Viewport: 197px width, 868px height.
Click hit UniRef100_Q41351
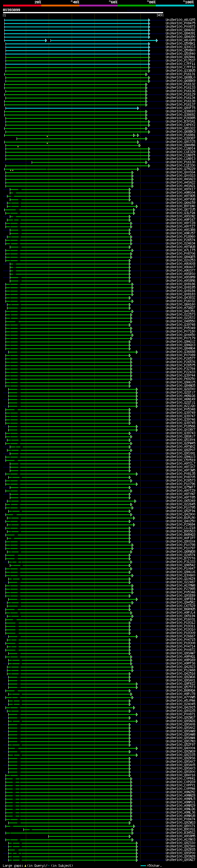(x=180, y=311)
